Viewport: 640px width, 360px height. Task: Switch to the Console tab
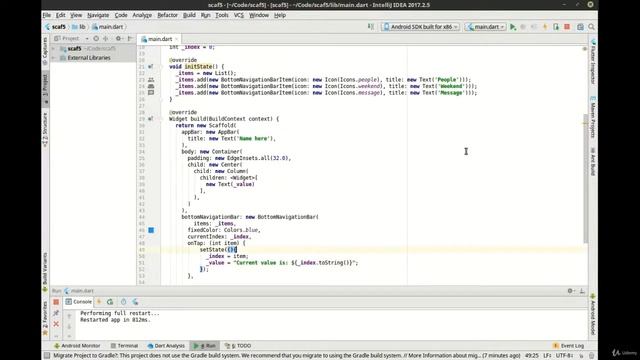78,302
